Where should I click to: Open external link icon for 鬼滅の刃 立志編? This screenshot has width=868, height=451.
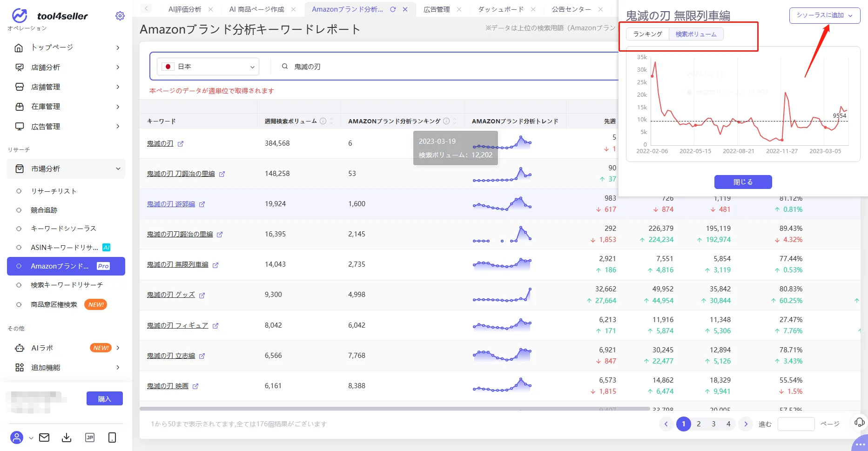pyautogui.click(x=202, y=356)
